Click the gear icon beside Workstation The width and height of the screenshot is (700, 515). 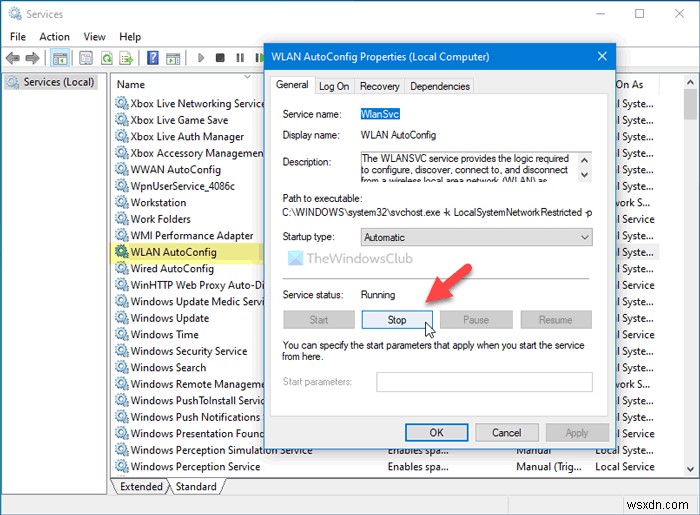pos(121,202)
